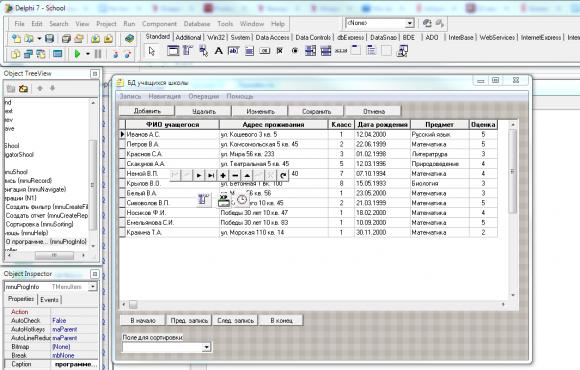
Task: Open the Component menu
Action: (x=159, y=24)
